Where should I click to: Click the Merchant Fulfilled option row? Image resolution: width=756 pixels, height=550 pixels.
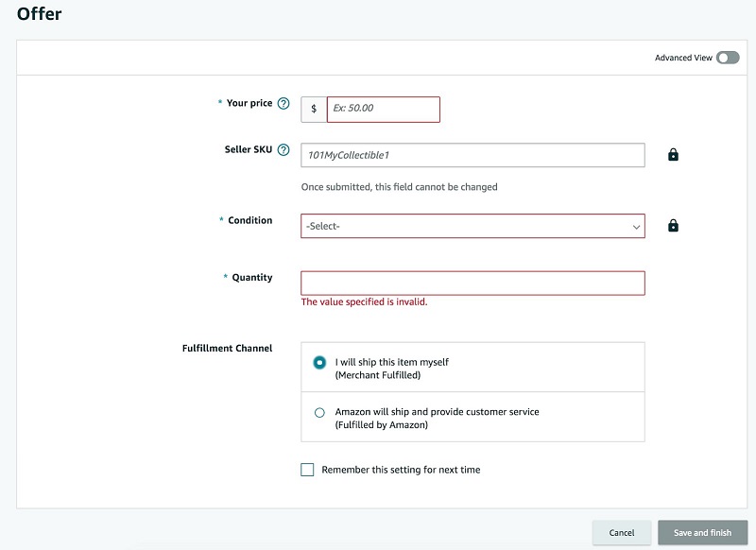[x=472, y=368]
